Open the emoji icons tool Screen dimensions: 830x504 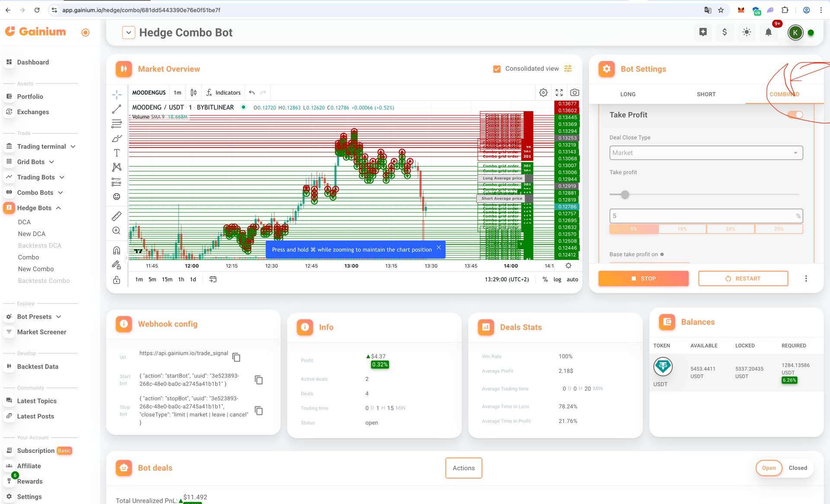(117, 197)
